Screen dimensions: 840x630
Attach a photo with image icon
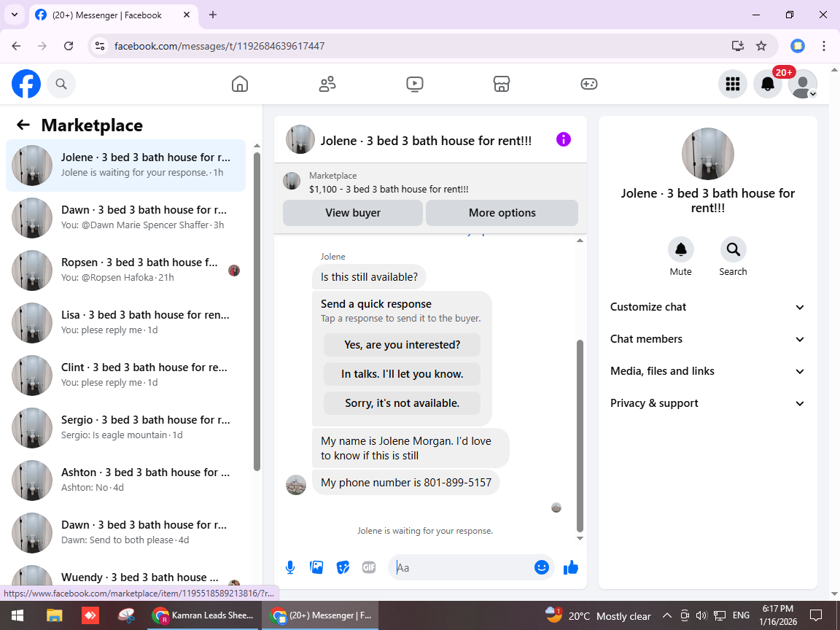(316, 567)
